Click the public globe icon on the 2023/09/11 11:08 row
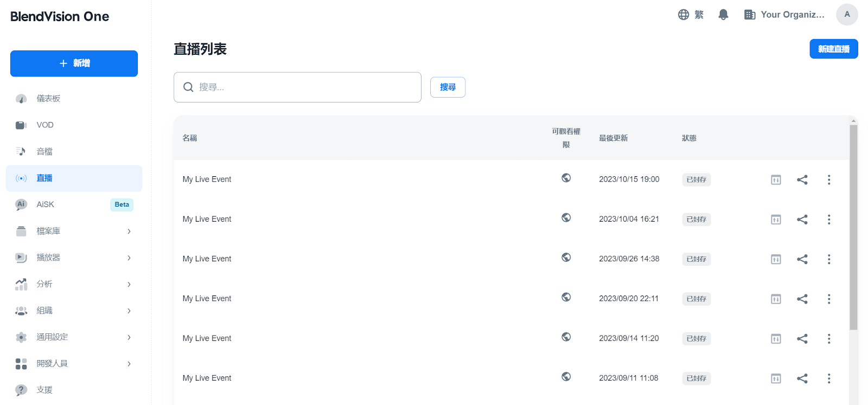The image size is (868, 405). click(x=566, y=377)
